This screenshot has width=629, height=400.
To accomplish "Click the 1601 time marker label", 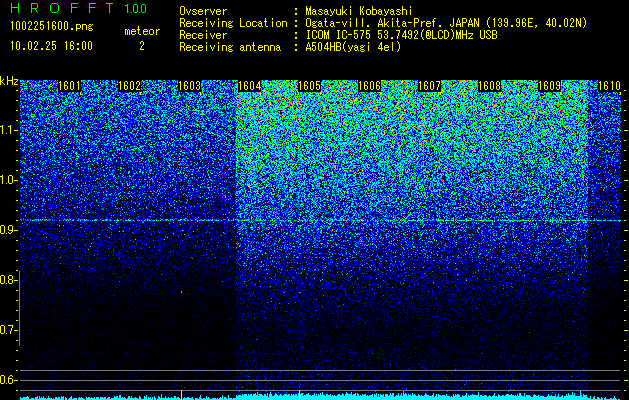I will (69, 86).
